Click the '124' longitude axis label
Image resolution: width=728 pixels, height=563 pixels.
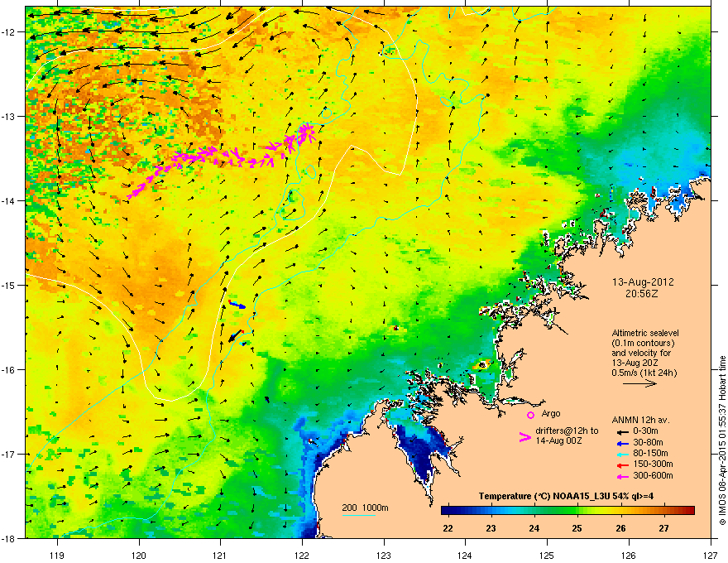tap(465, 555)
